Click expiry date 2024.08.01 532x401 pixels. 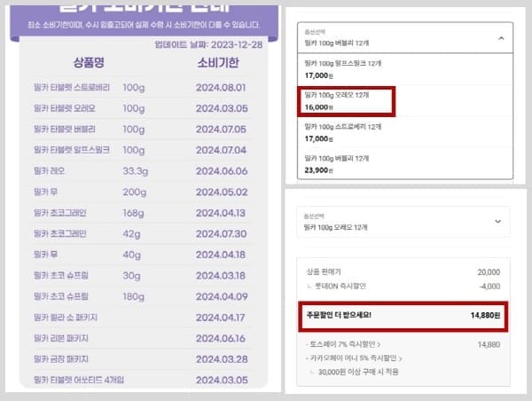click(x=221, y=88)
